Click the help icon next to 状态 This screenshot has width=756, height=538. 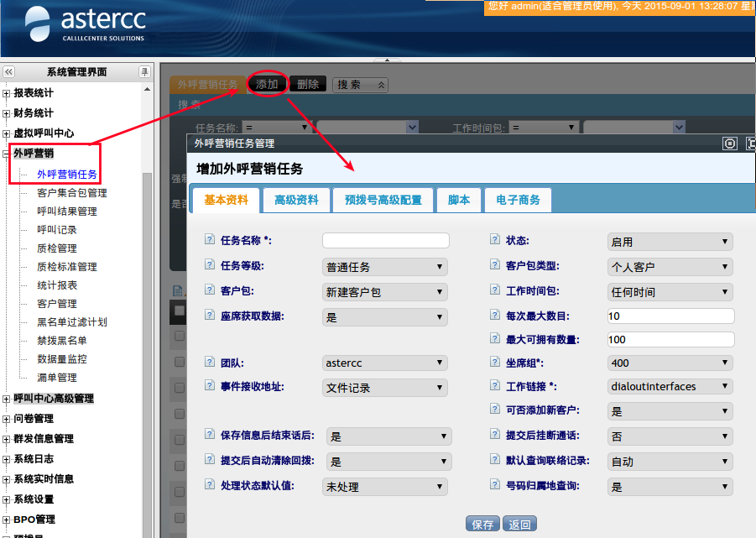(495, 240)
